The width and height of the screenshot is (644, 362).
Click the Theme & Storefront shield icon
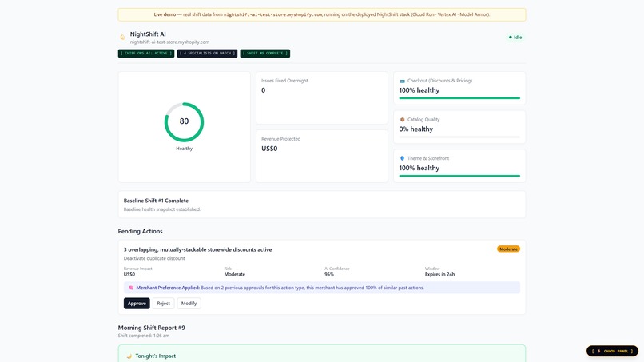pos(402,158)
